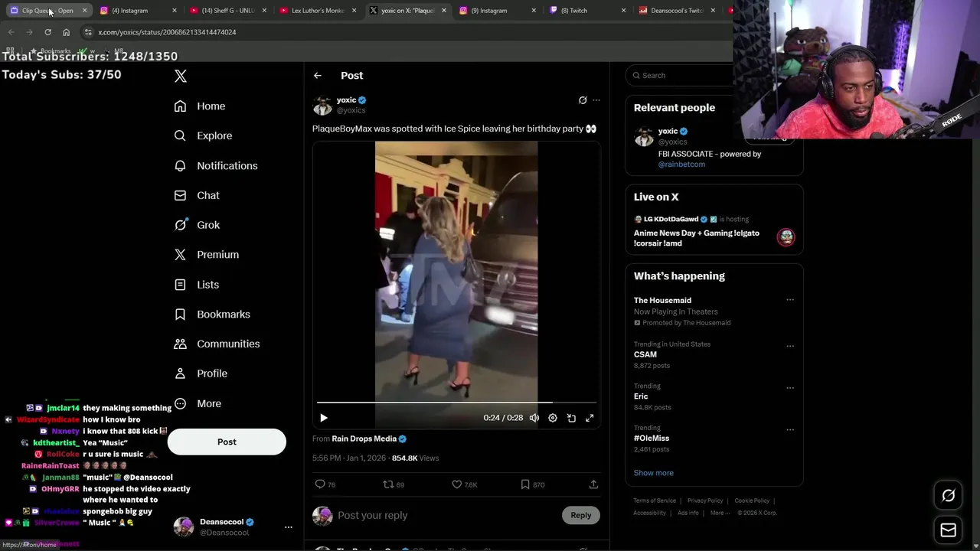The image size is (980, 551).
Task: Open Profile in the sidebar
Action: [201, 373]
